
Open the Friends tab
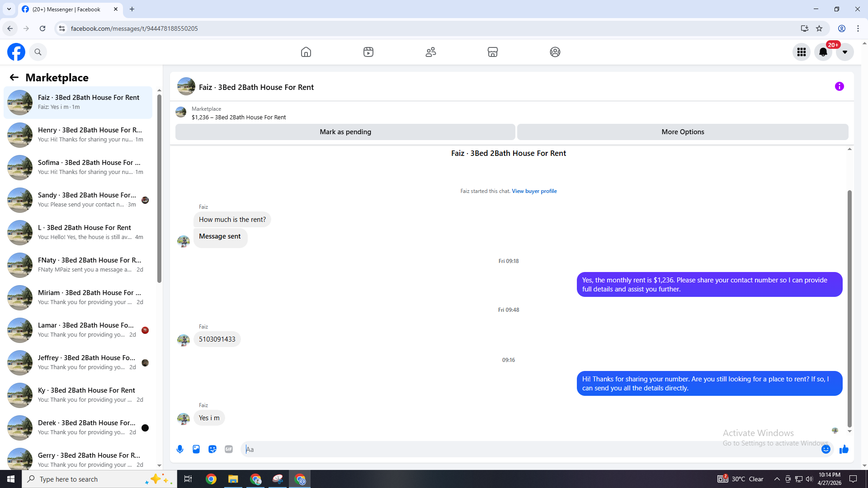[x=431, y=52]
